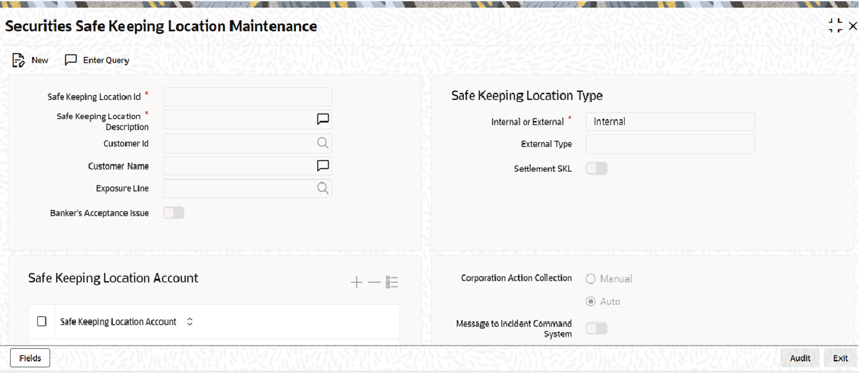Open Customer Name text editor icon
Screen dimensions: 868x392
tap(323, 166)
